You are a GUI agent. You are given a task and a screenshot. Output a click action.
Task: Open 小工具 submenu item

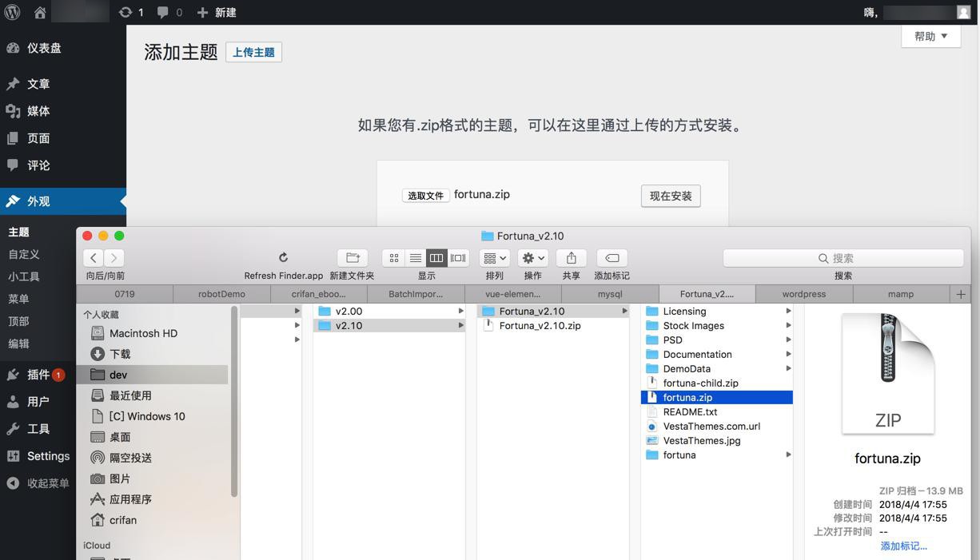pyautogui.click(x=24, y=276)
